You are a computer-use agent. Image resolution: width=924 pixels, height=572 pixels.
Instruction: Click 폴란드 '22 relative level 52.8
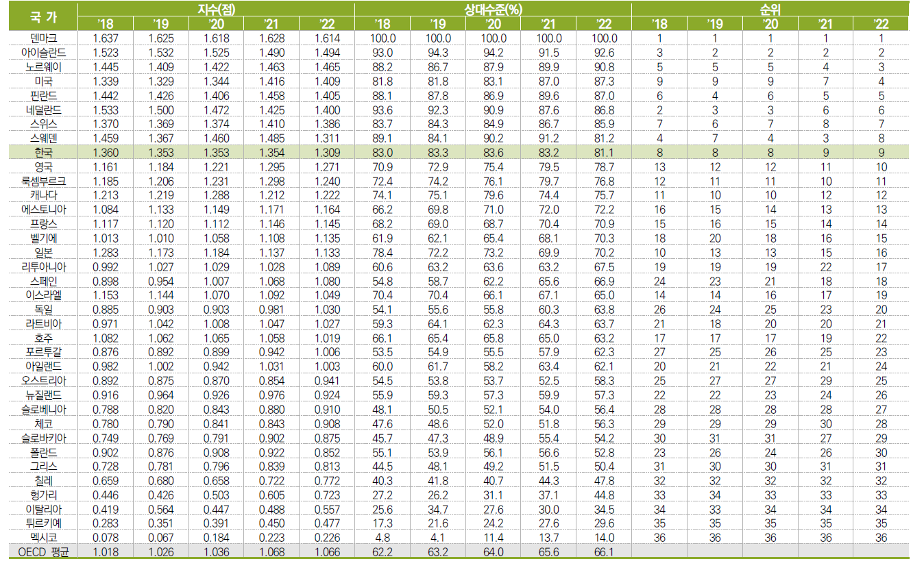pyautogui.click(x=604, y=452)
